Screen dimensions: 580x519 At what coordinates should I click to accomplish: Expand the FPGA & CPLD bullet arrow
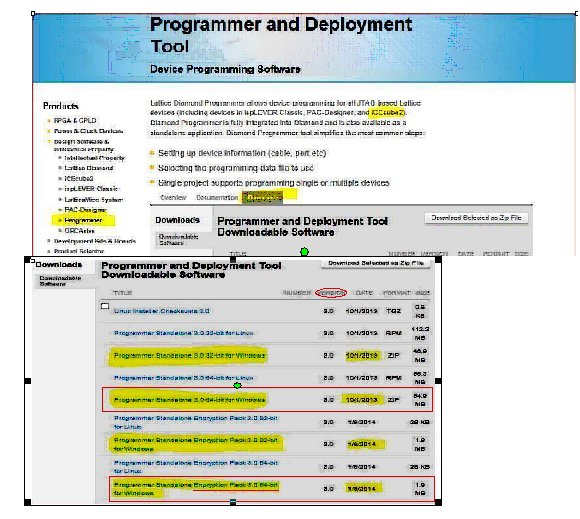pyautogui.click(x=49, y=121)
